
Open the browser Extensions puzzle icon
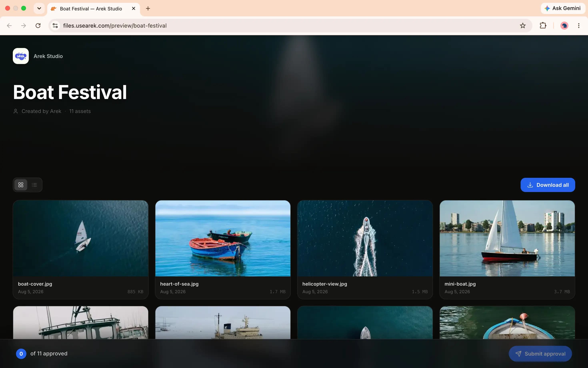[x=543, y=26]
